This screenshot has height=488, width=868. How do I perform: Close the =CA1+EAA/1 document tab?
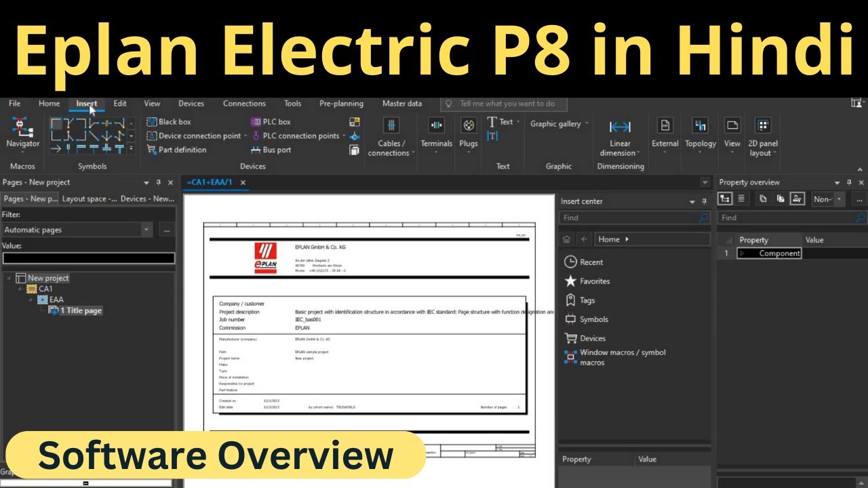(243, 182)
